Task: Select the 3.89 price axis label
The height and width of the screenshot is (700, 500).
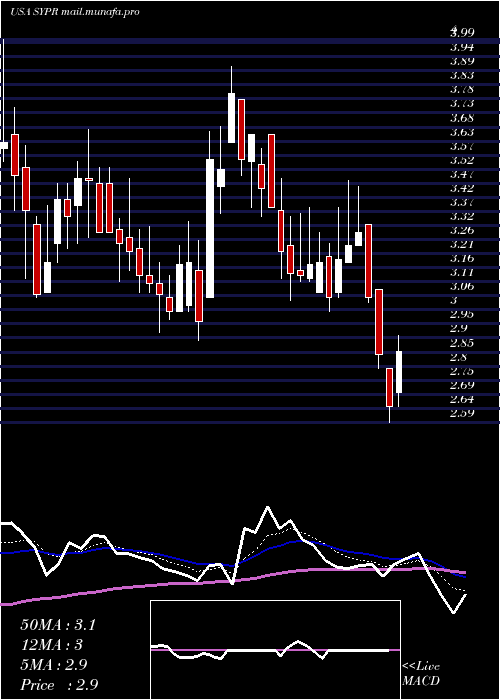Action: click(x=462, y=61)
